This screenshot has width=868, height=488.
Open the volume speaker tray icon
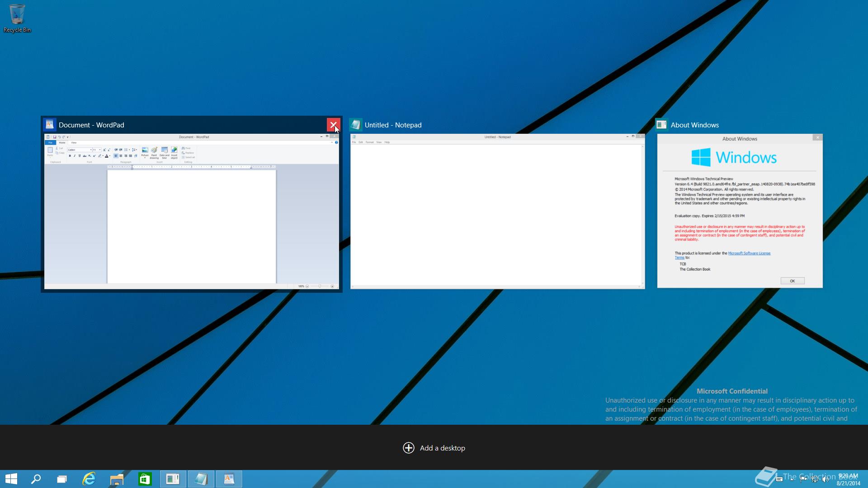826,479
